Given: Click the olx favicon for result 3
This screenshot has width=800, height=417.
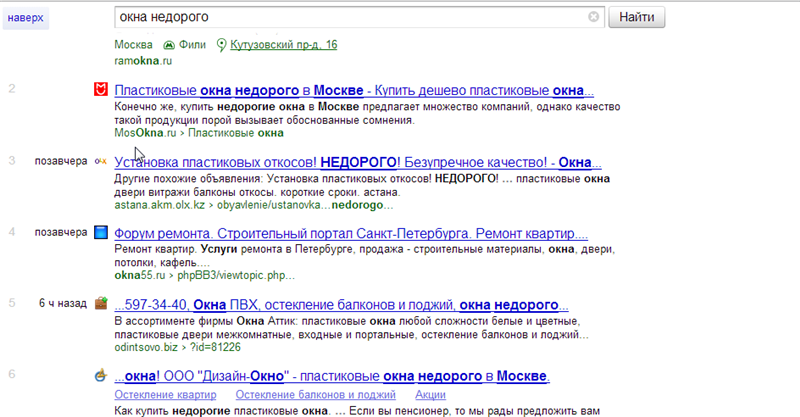Looking at the screenshot, I should (101, 161).
